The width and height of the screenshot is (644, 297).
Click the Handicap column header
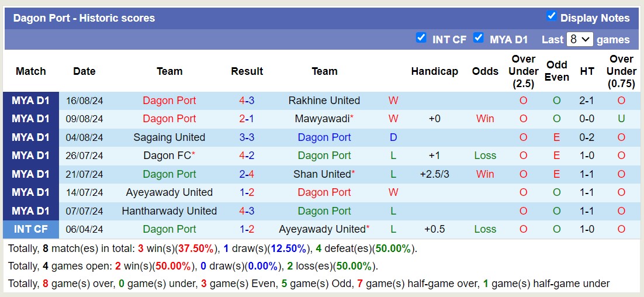pos(434,71)
